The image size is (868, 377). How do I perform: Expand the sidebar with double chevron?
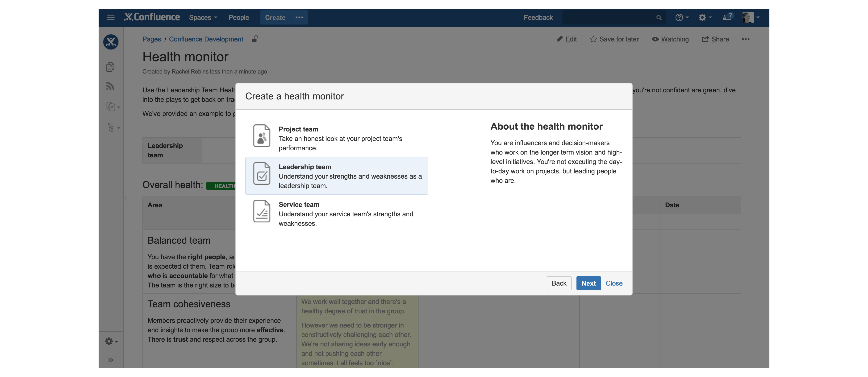tap(111, 360)
